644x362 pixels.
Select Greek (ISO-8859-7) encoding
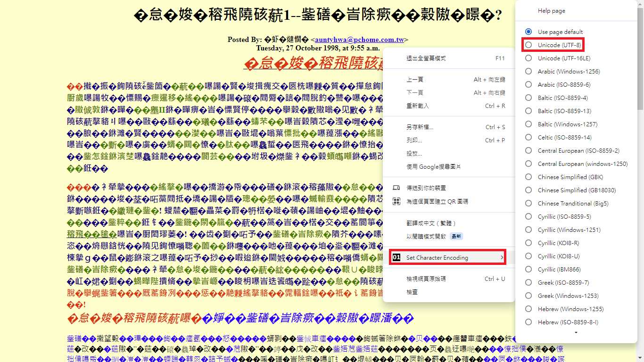click(x=528, y=282)
